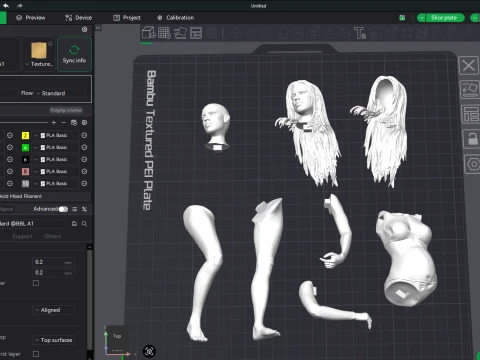Open plate settings hexagon icon
The height and width of the screenshot is (360, 480).
point(473,164)
